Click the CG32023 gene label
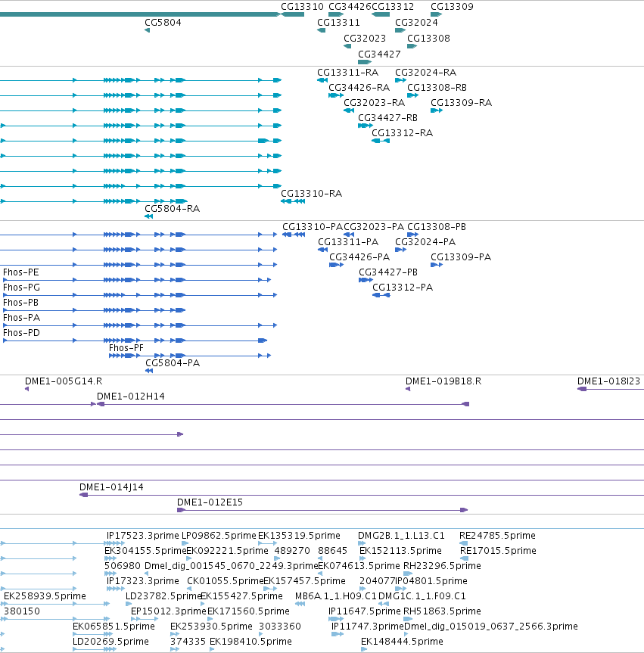The width and height of the screenshot is (644, 653). pyautogui.click(x=365, y=39)
